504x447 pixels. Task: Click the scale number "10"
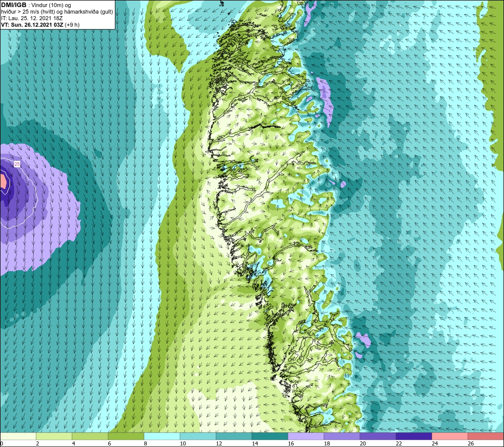[183, 443]
